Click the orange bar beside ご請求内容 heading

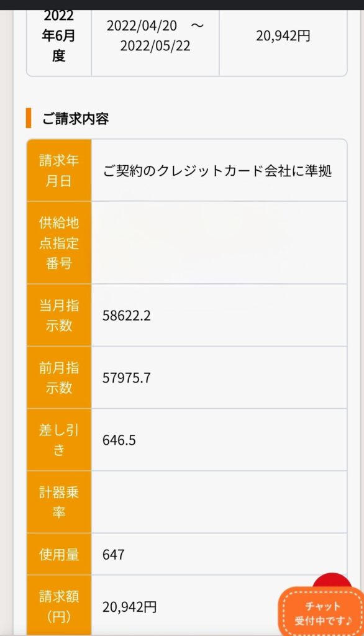coord(29,118)
